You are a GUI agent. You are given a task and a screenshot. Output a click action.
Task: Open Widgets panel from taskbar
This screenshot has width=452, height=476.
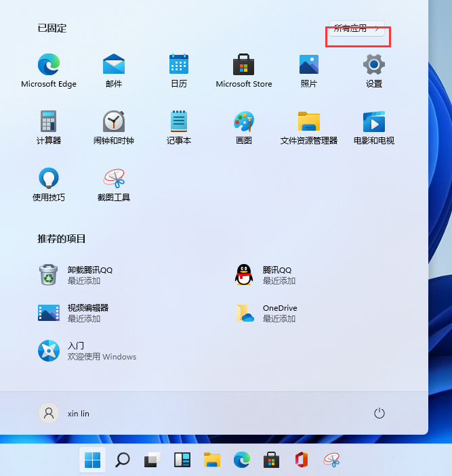click(x=182, y=460)
